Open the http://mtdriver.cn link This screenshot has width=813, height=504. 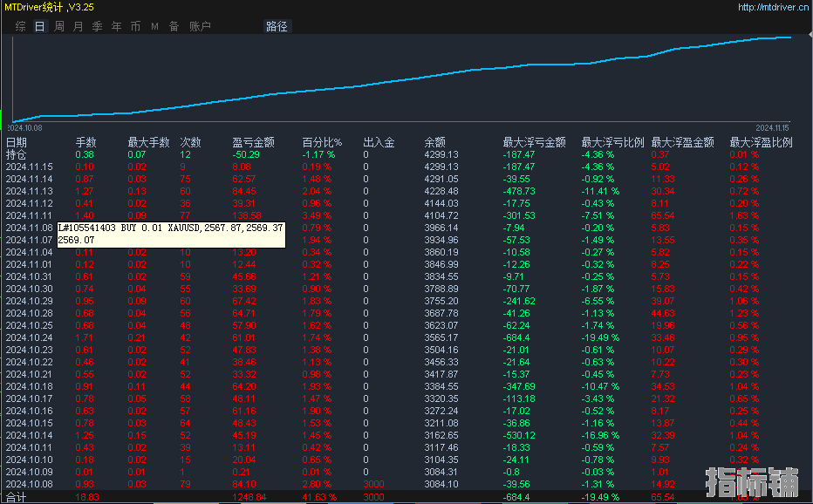(774, 7)
